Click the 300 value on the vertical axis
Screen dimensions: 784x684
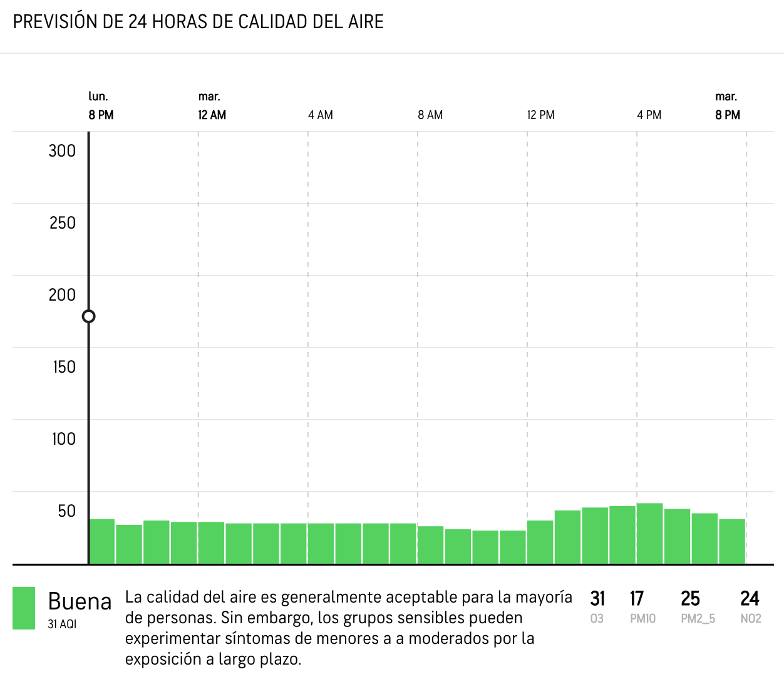(x=62, y=151)
